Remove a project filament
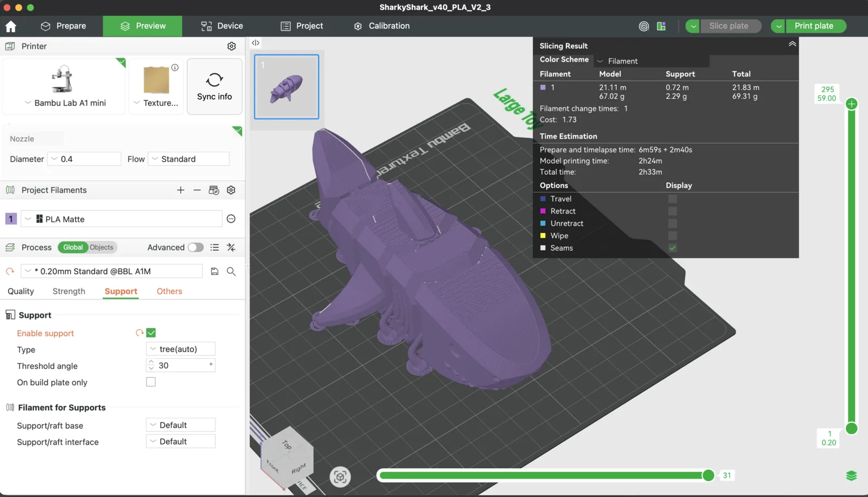Image resolution: width=868 pixels, height=497 pixels. [197, 190]
